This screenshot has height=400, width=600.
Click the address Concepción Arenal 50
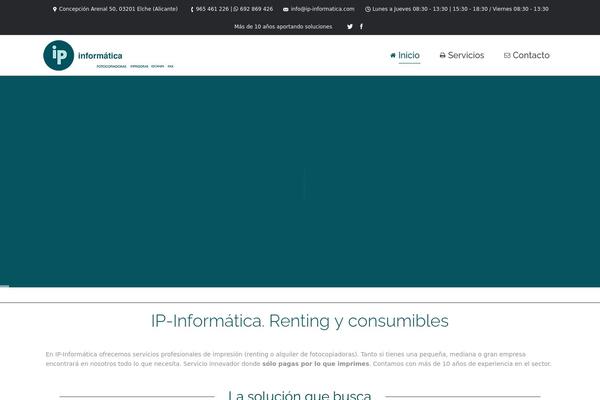coord(118,9)
